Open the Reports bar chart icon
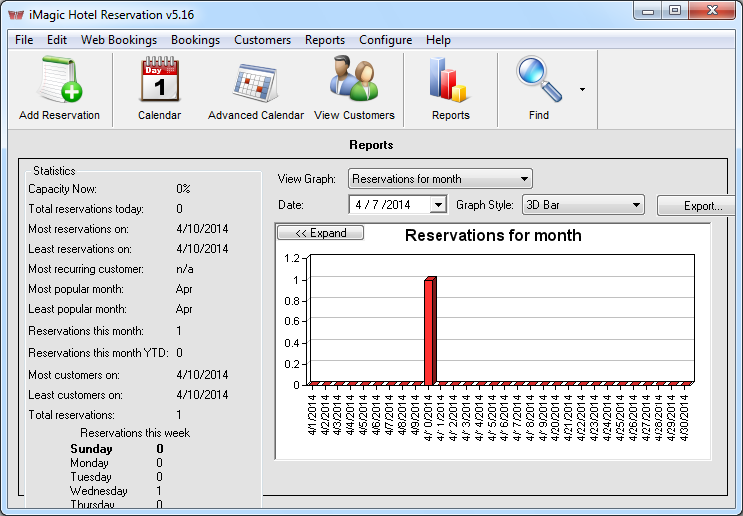Viewport: 743px width, 516px height. pos(448,79)
